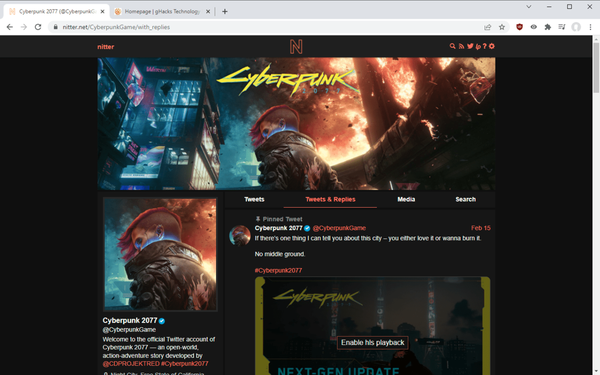Click the Liberapay donate icon
Screen dimensions: 600x375
478,46
